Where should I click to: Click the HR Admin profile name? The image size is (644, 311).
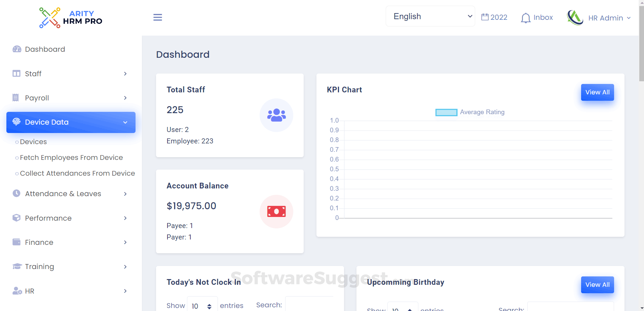coord(606,18)
